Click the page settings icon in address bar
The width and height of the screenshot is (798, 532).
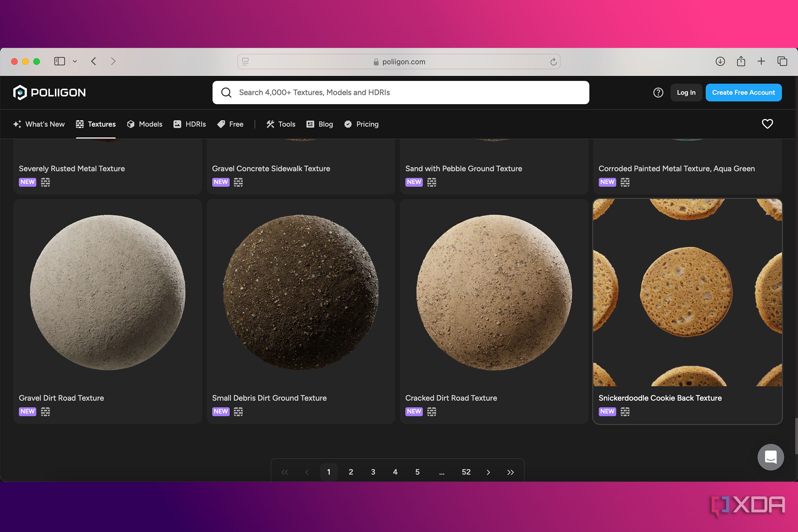245,62
